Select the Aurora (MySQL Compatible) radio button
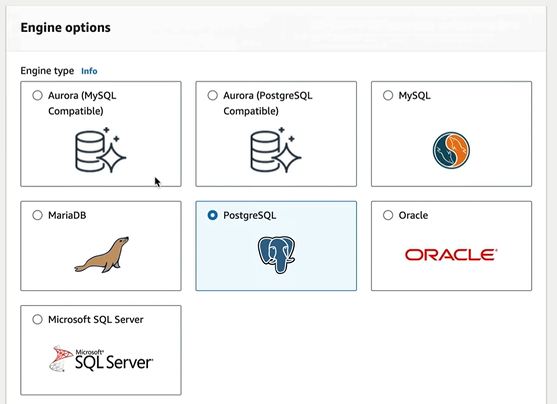 click(37, 95)
